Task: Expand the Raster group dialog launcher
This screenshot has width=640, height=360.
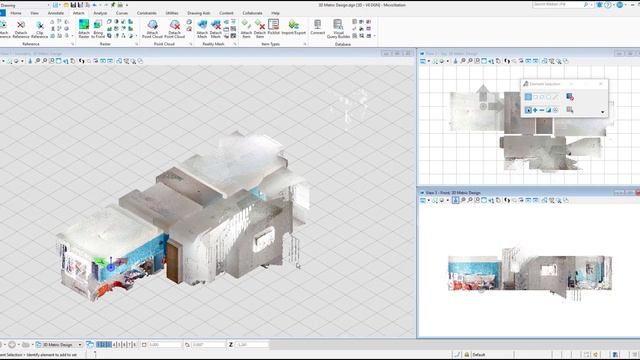Action: 137,44
